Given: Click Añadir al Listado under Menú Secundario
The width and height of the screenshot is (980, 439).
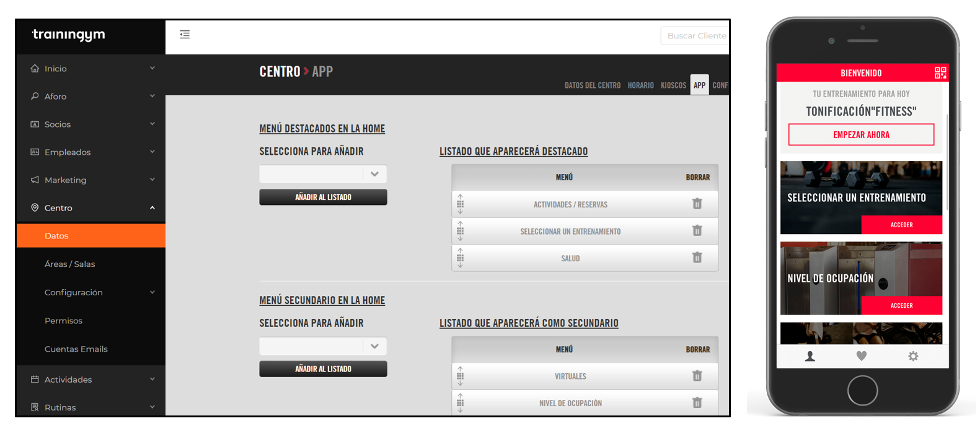Looking at the screenshot, I should pos(323,369).
